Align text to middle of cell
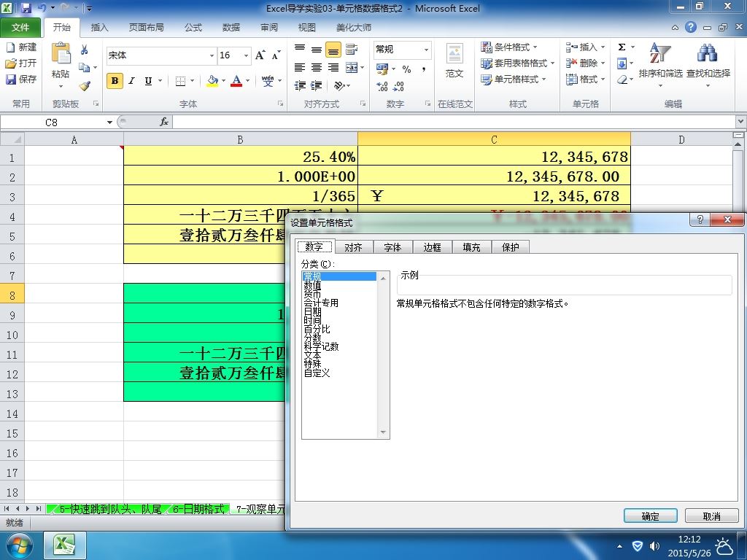This screenshot has width=747, height=560. [317, 49]
